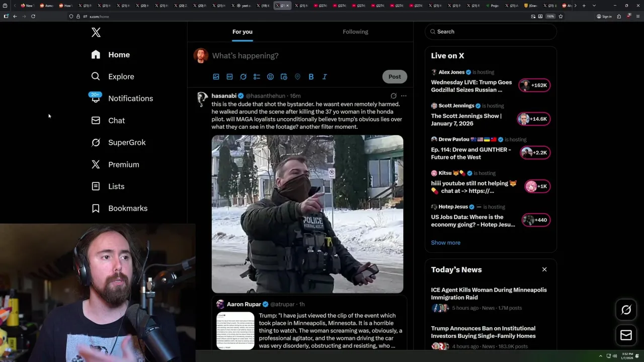Open more options on hasanabi post
This screenshot has width=644, height=362.
coord(404,96)
